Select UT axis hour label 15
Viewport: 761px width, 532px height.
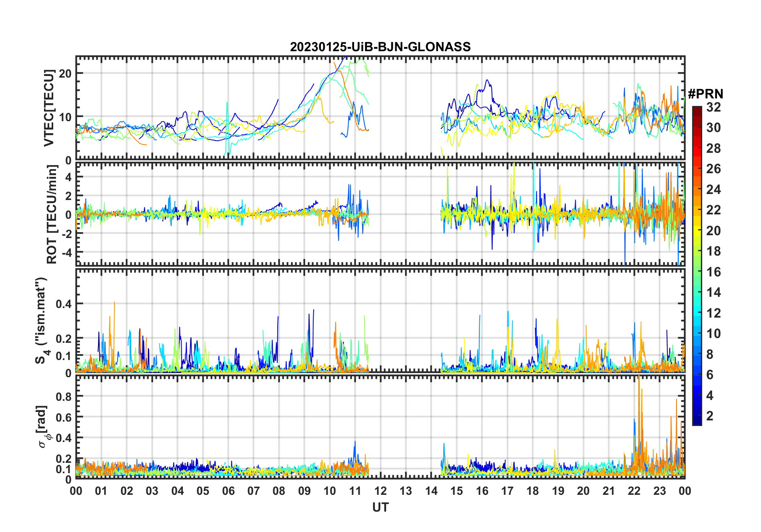coord(457,491)
